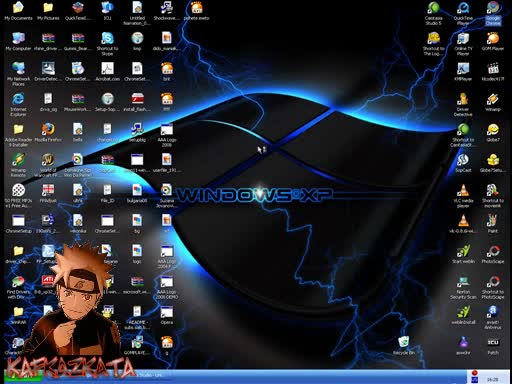
Task: Select the Acrobat.com desktop icon
Action: [x=107, y=72]
